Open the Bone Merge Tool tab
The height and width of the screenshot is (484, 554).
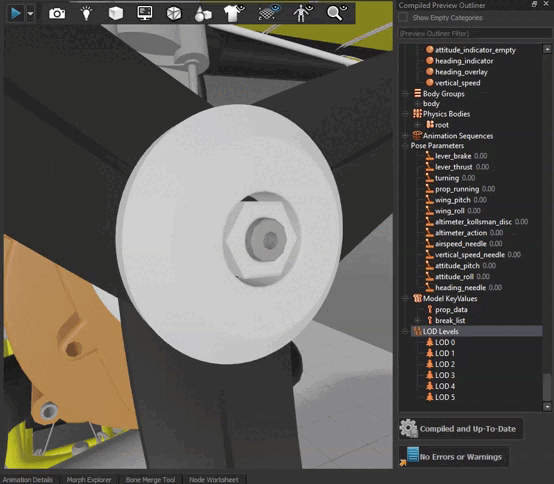tap(151, 479)
